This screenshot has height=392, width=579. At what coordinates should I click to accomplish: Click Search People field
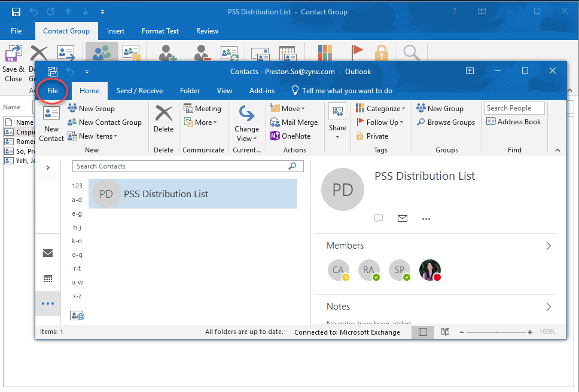click(514, 108)
